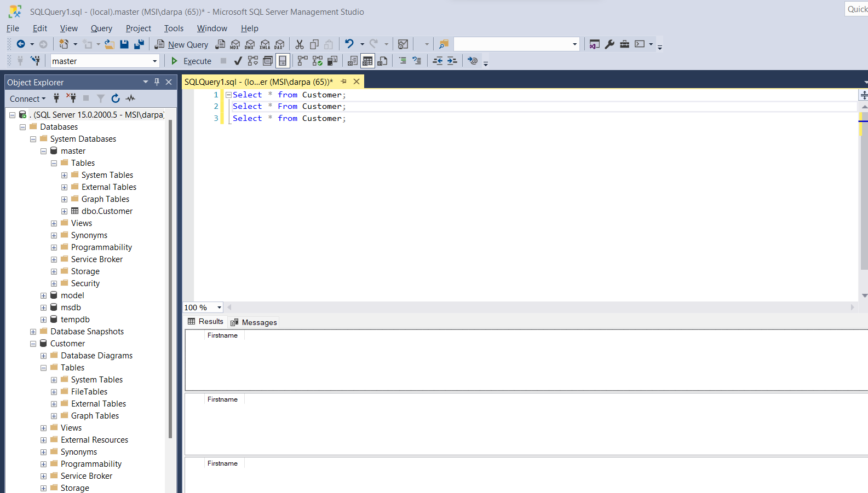Toggle IntelliSense Enabled button
The image size is (868, 493).
click(283, 61)
